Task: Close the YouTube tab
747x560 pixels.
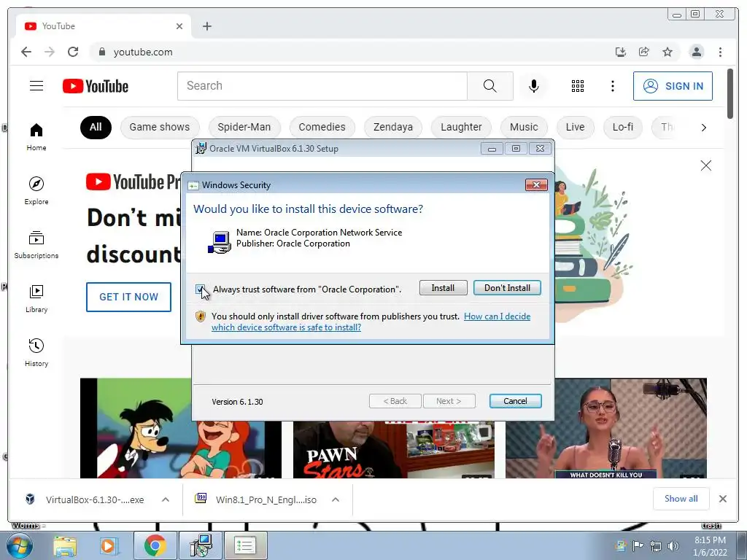Action: pos(179,26)
